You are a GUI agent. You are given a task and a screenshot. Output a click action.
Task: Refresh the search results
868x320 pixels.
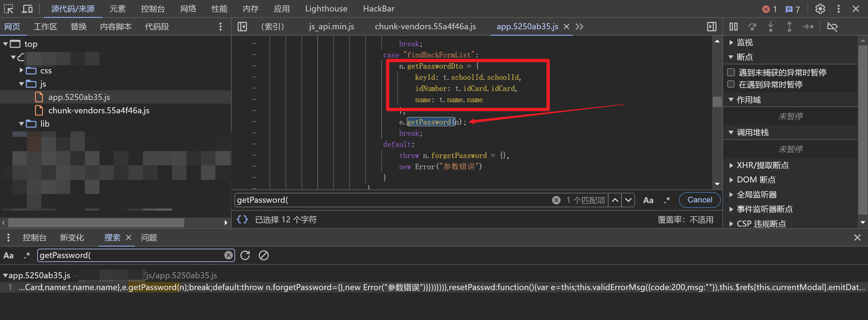(245, 255)
